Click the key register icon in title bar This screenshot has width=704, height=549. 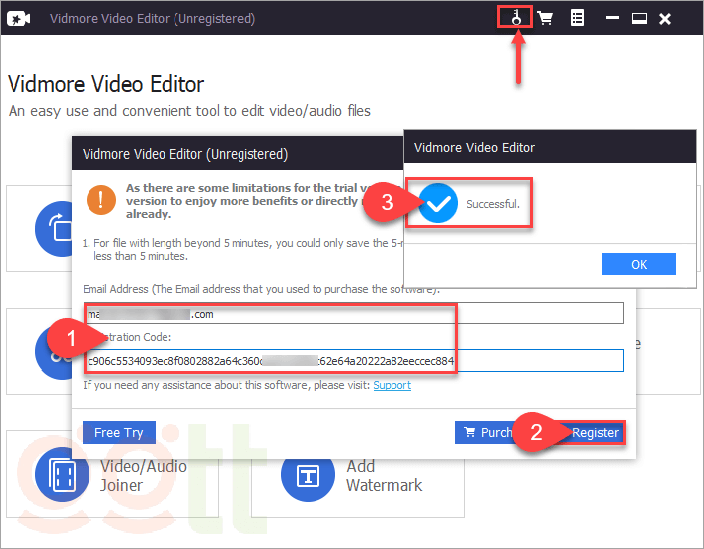516,18
